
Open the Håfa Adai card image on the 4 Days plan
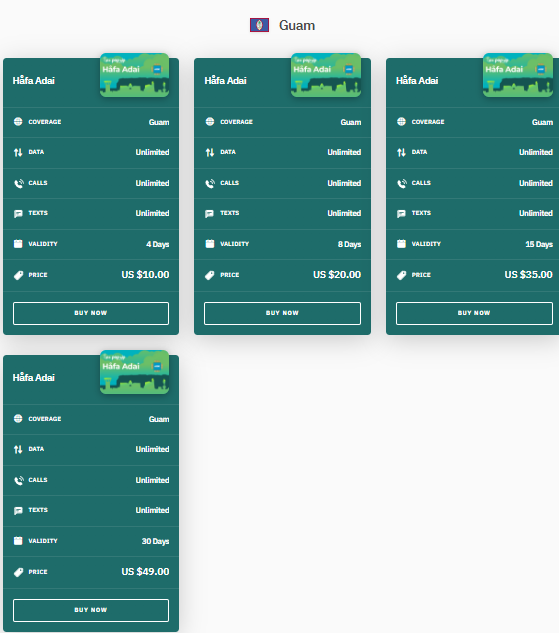(x=134, y=75)
